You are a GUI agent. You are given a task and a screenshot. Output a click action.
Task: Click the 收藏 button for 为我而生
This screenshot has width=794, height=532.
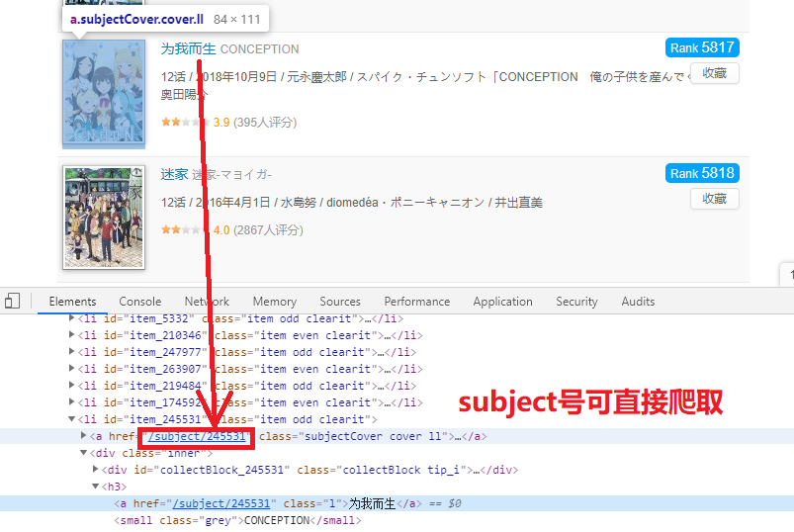point(715,73)
